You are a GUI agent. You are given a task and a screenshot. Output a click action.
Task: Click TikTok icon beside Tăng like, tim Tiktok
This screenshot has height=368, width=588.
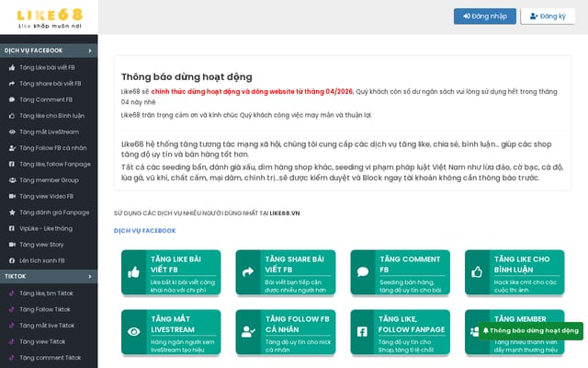pos(12,293)
